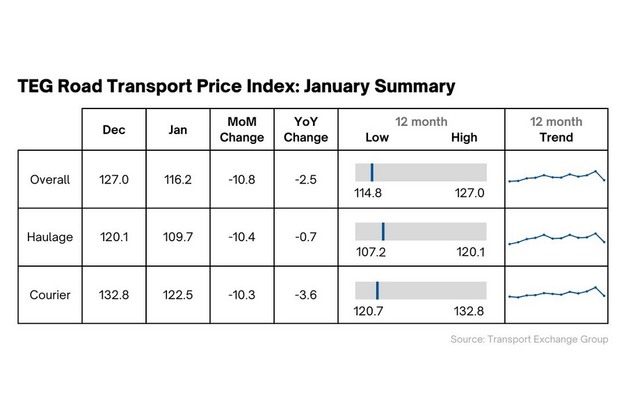Click the Haulage 12 month trend sparkline

pos(556,238)
